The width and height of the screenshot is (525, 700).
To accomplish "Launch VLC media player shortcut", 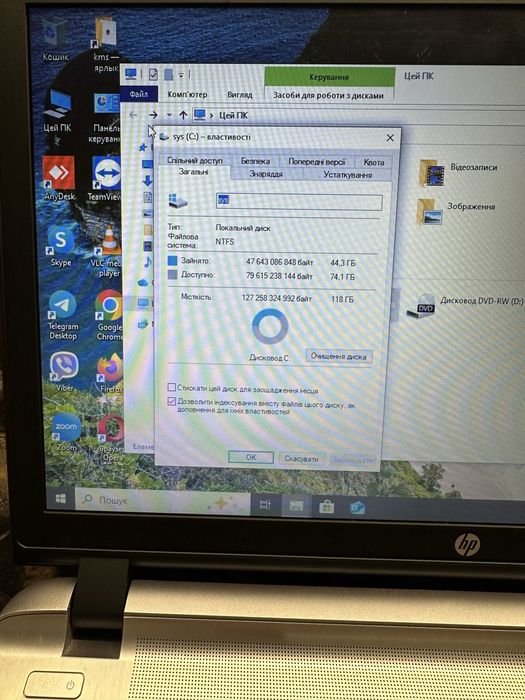I will click(x=108, y=252).
